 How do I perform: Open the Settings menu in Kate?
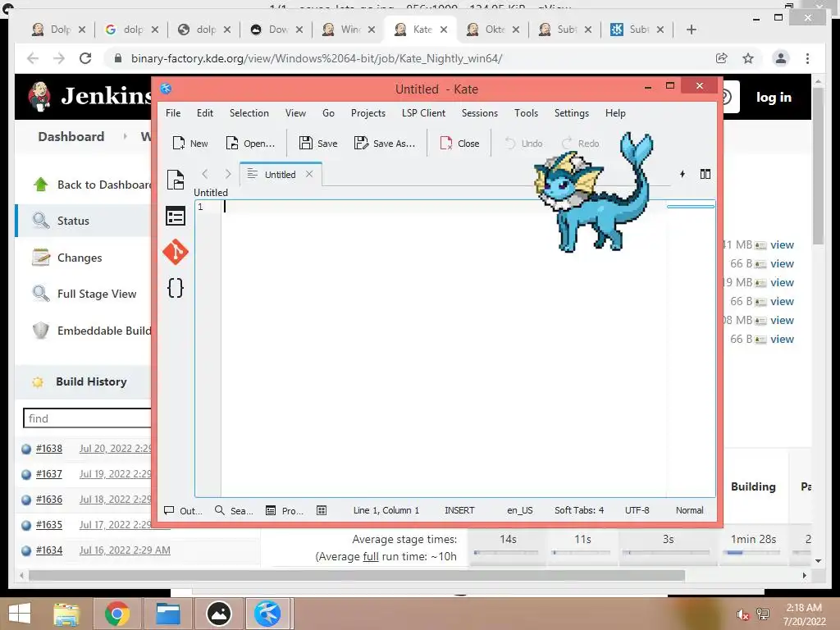tap(572, 113)
